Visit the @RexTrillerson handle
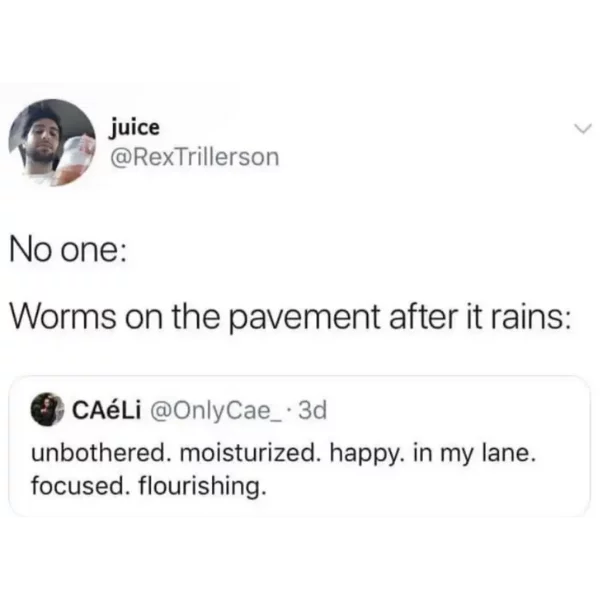Screen dimensions: 600x600 (x=195, y=157)
